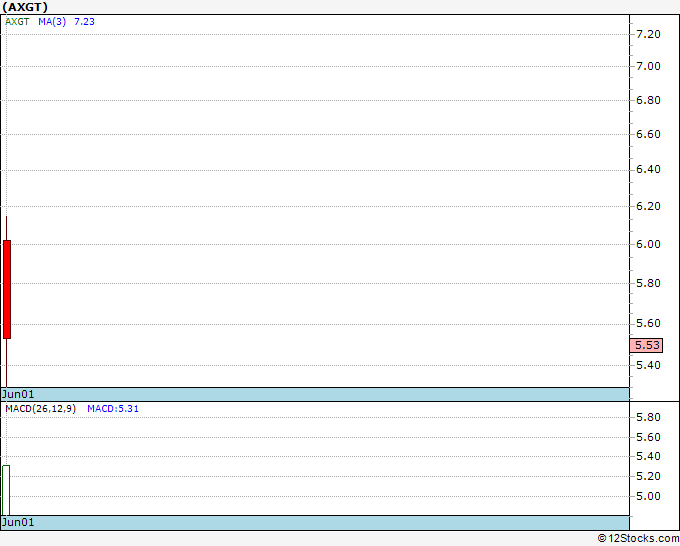Click the current price tag 5.53
Viewport: 680px width, 546px height.
click(x=646, y=345)
